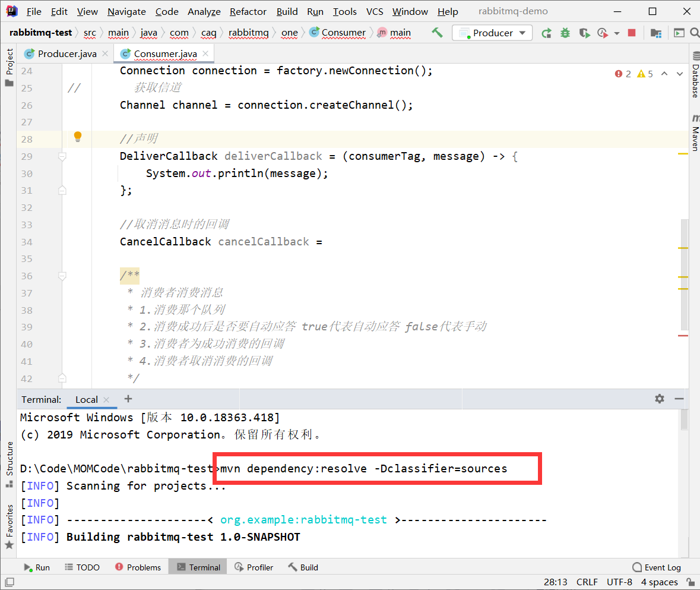This screenshot has height=590, width=700.
Task: Click the green Rerun icon in toolbar
Action: [546, 33]
